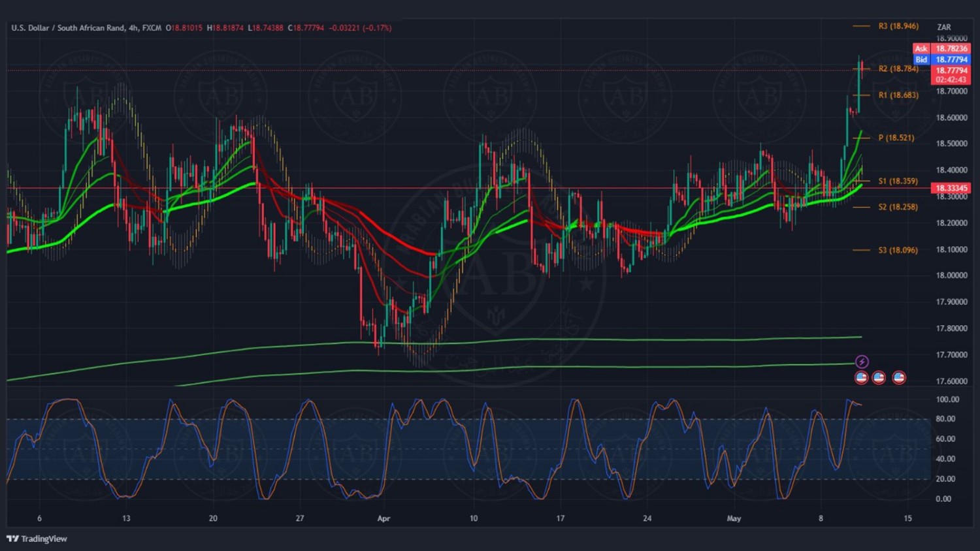This screenshot has width=980, height=551.
Task: Click 18.60000 on the price axis
Action: (951, 118)
